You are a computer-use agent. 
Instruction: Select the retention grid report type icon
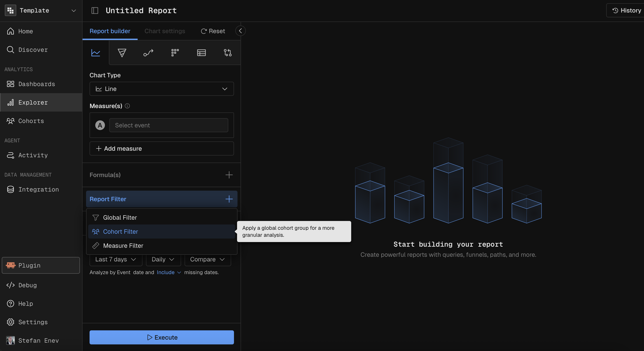click(x=175, y=53)
